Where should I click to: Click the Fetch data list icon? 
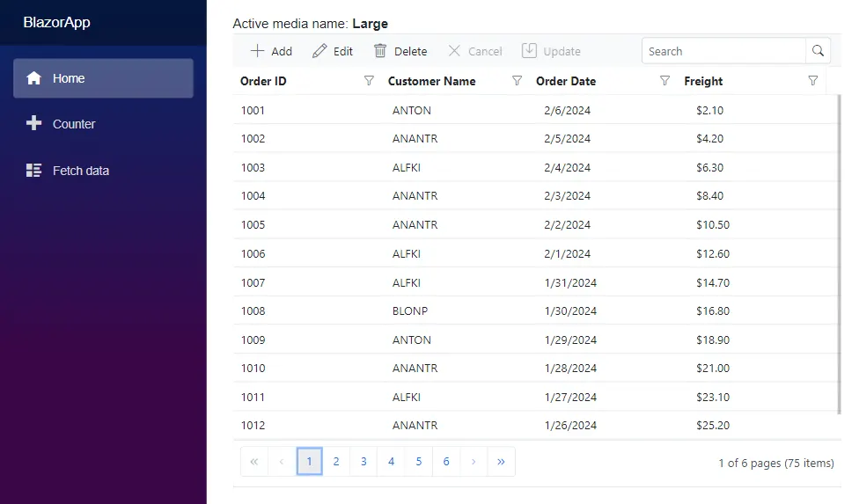(x=34, y=170)
